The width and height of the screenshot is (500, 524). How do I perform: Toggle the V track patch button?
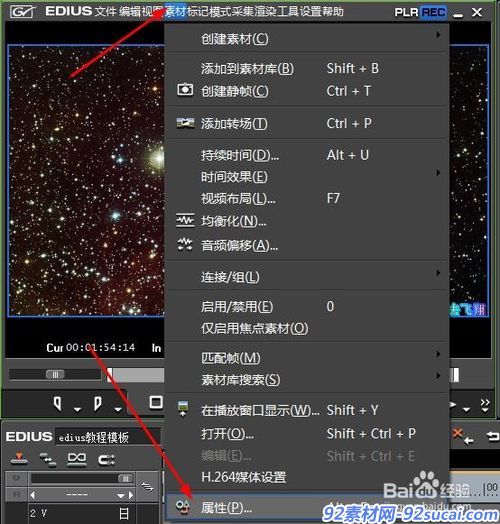click(x=16, y=478)
